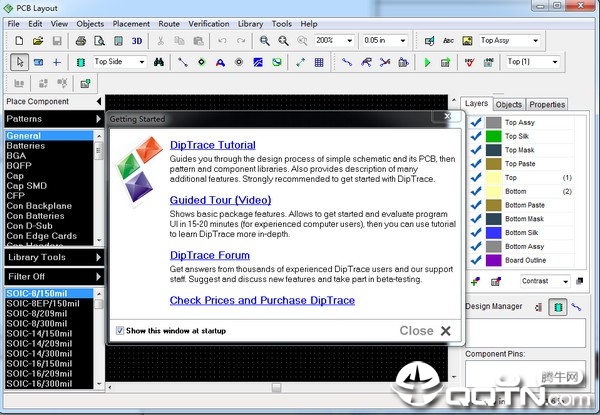
Task: Open the Top Assy layer dropdown
Action: click(x=535, y=41)
